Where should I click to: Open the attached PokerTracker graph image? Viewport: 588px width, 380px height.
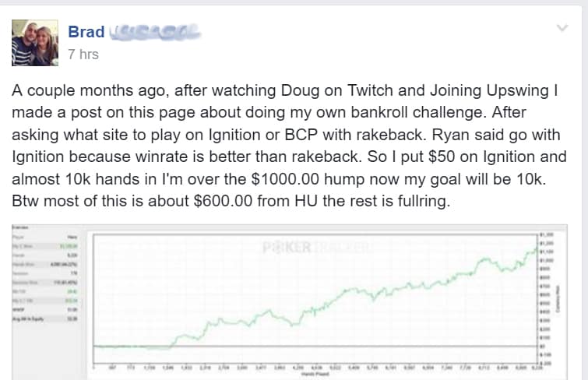pos(290,302)
